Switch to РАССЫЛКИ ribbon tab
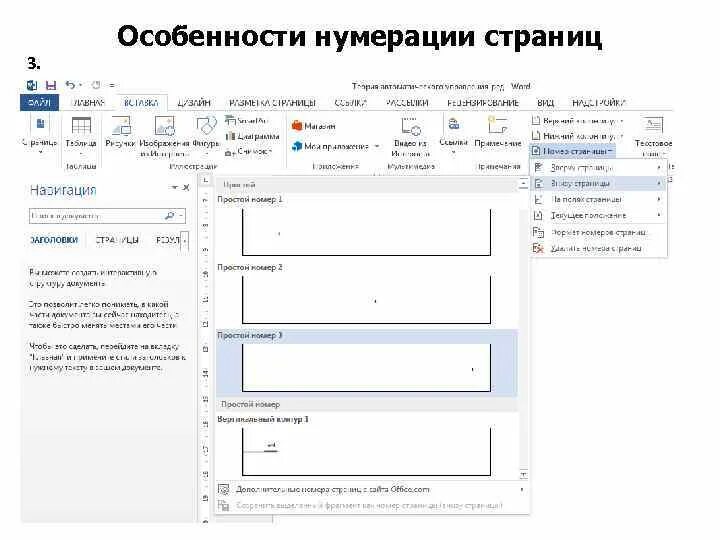Image resolution: width=720 pixels, height=540 pixels. (x=407, y=102)
